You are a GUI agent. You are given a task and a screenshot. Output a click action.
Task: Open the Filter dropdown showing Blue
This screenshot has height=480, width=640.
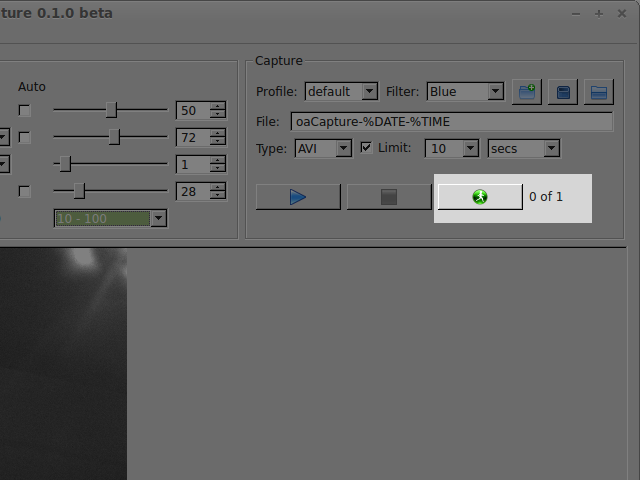tap(465, 91)
